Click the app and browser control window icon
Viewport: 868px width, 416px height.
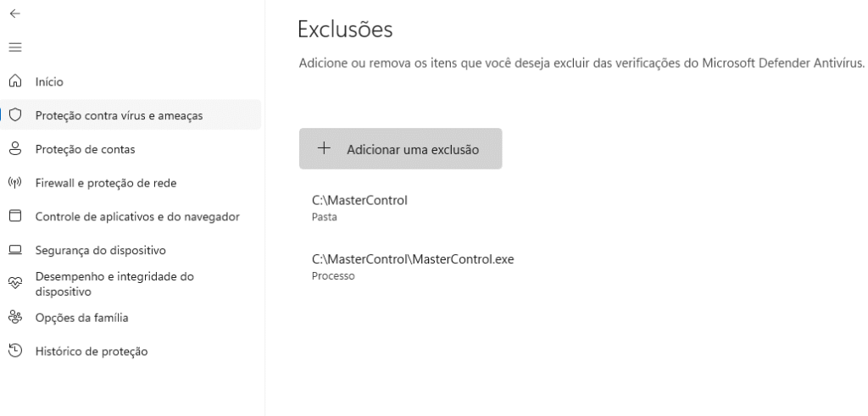coord(15,216)
